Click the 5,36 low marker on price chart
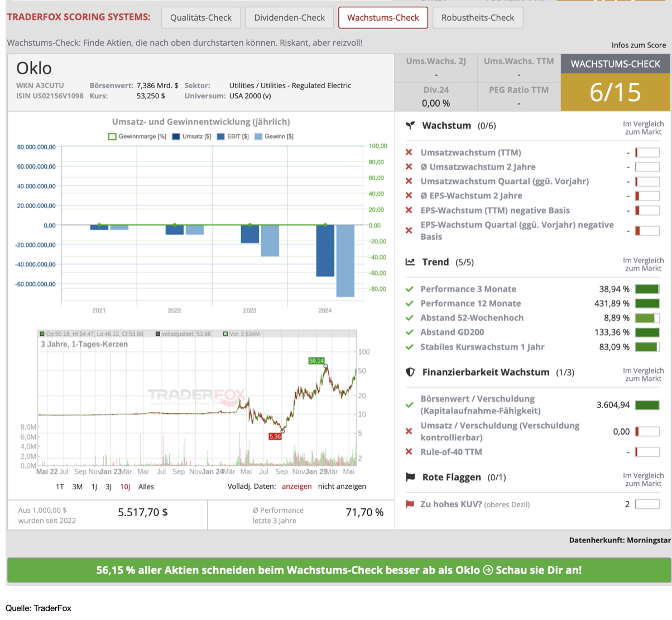This screenshot has height=620, width=672. tap(275, 437)
